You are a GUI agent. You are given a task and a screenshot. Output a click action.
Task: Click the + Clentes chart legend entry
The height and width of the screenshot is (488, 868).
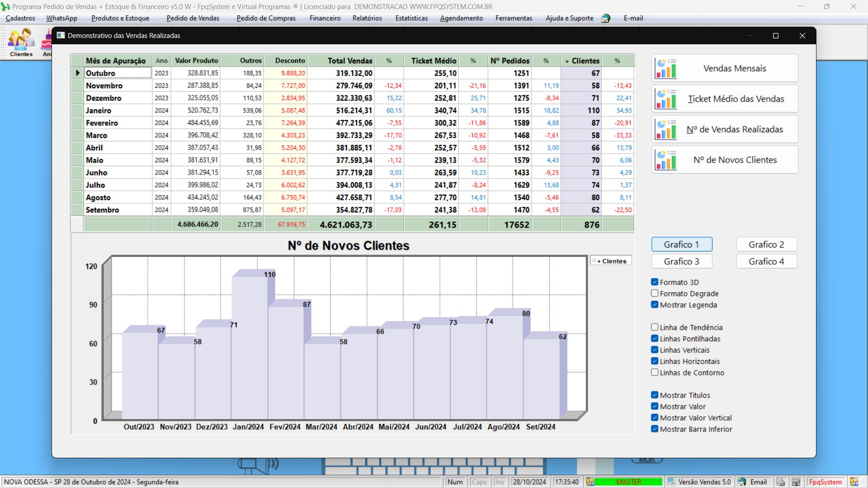(611, 261)
